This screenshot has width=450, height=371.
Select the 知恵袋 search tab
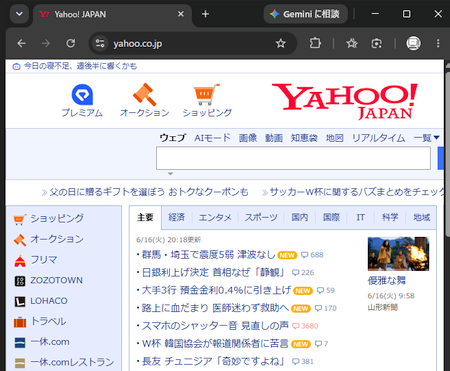pos(304,138)
